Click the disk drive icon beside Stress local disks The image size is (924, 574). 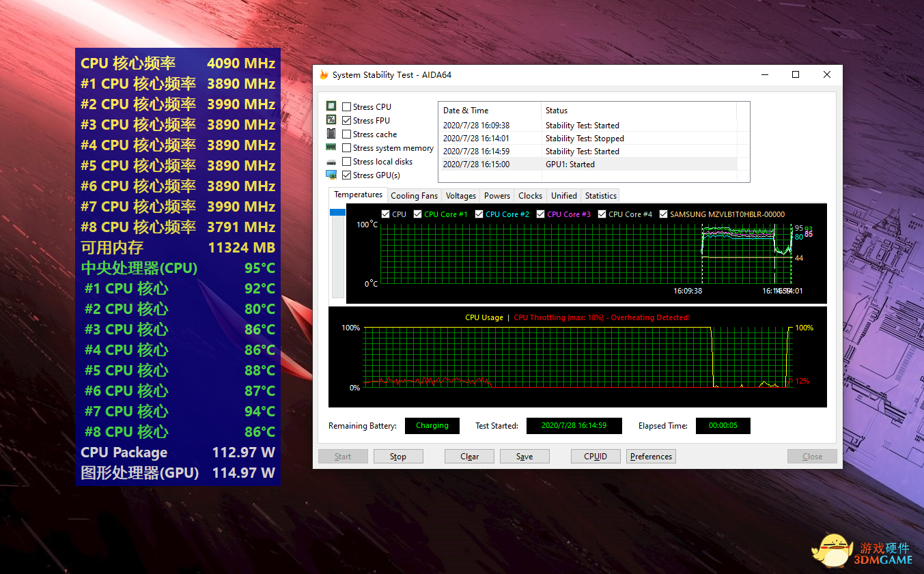tap(331, 162)
